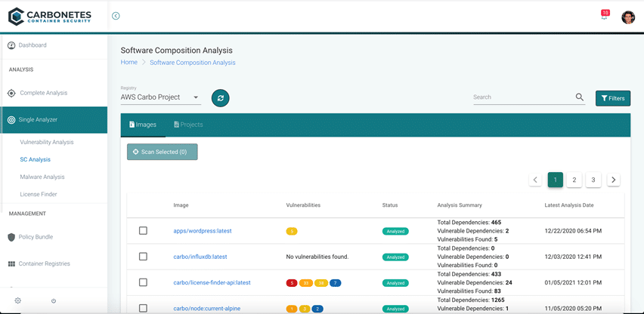The image size is (644, 314).
Task: Check the apps/wordpress:latest checkbox
Action: click(143, 231)
